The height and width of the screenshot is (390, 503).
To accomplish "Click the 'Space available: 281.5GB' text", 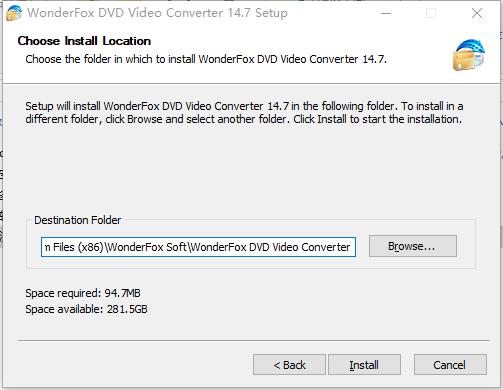I will [86, 309].
